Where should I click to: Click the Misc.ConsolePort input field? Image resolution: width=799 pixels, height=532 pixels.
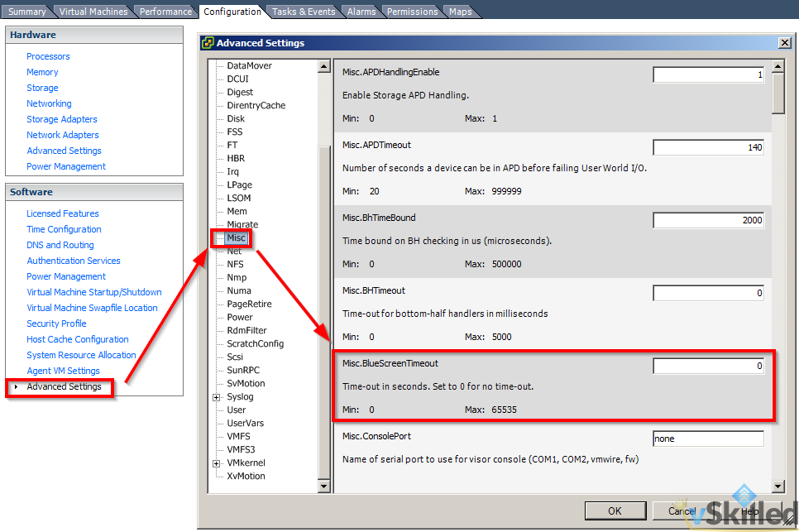(x=708, y=439)
